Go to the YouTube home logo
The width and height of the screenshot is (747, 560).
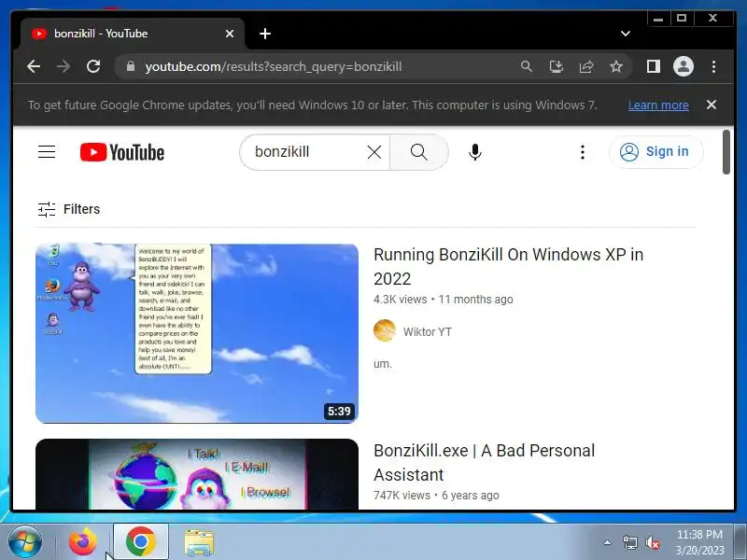coord(122,152)
